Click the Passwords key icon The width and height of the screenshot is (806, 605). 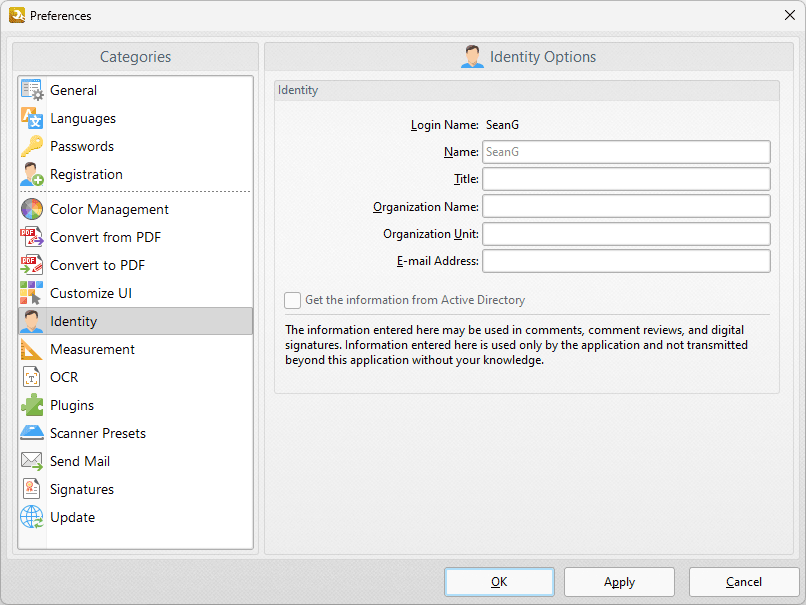[32, 146]
